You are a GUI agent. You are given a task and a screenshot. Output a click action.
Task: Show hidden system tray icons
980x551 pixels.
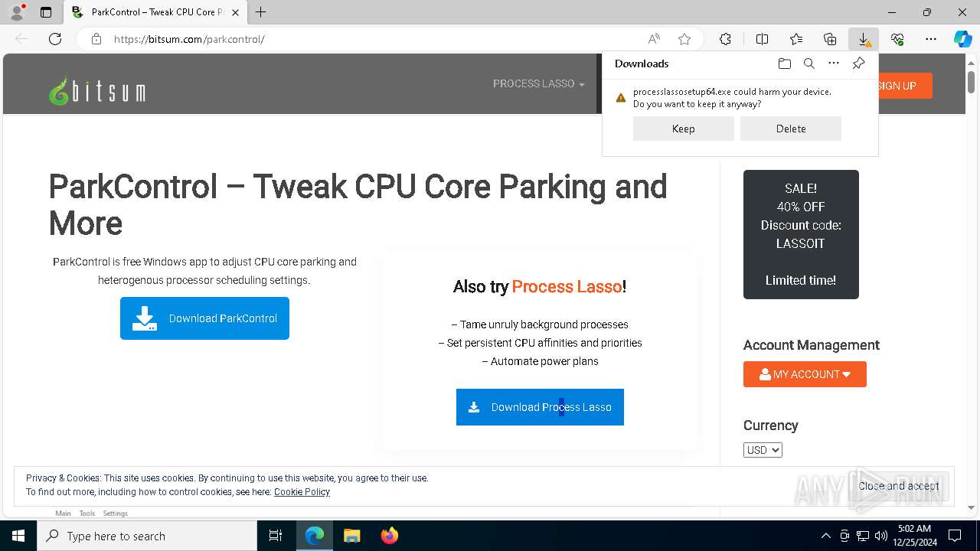[825, 536]
